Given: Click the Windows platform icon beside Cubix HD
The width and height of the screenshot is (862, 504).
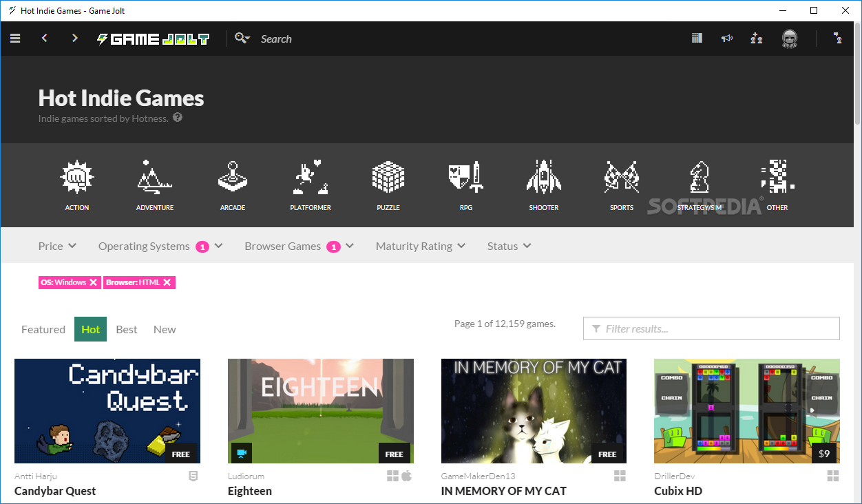Looking at the screenshot, I should click(833, 476).
